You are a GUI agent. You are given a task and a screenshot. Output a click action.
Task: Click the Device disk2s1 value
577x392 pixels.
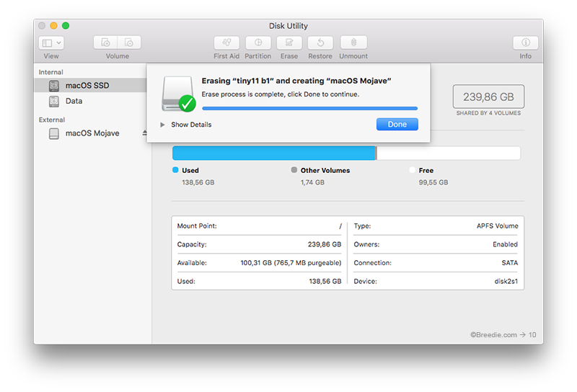(x=506, y=281)
